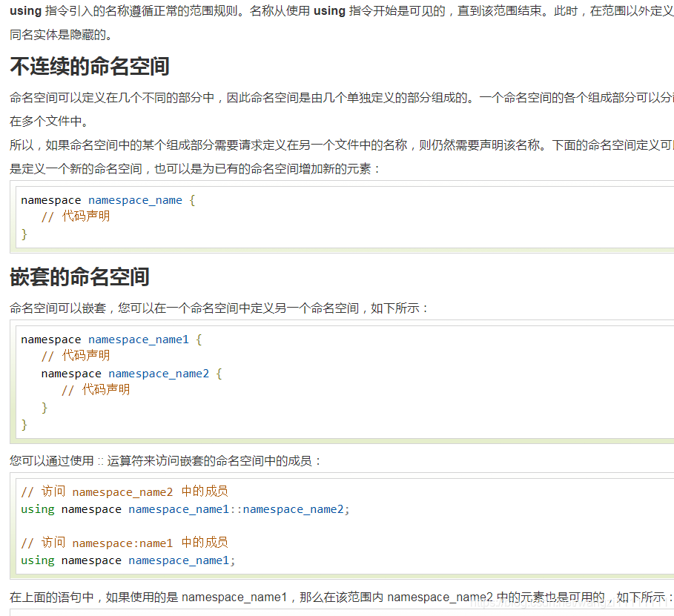
Task: Click the first paragraph line starting with using 指令引入的名称
Action: [342, 10]
